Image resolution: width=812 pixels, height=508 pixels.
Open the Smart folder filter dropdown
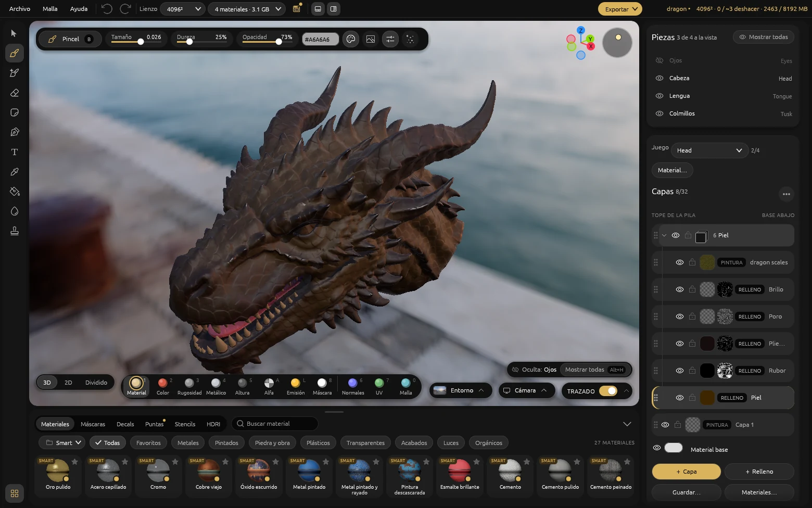click(62, 443)
